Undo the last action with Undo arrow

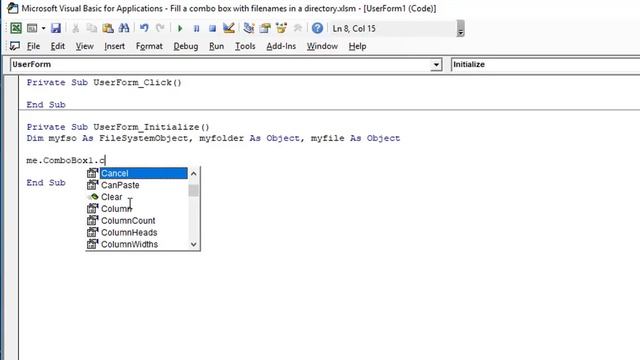point(144,28)
